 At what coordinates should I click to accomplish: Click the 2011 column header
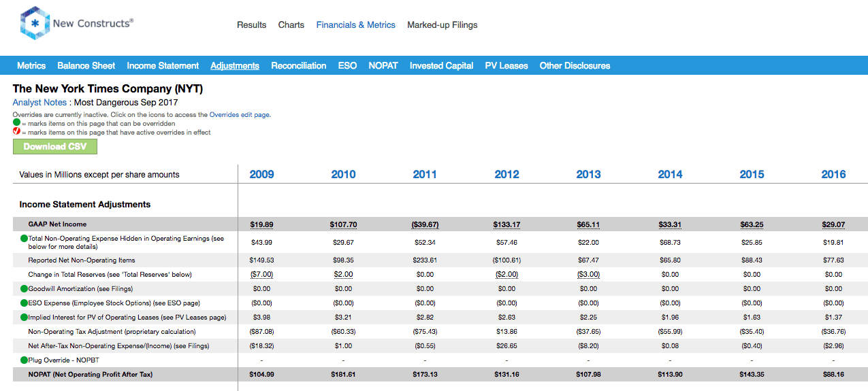425,175
